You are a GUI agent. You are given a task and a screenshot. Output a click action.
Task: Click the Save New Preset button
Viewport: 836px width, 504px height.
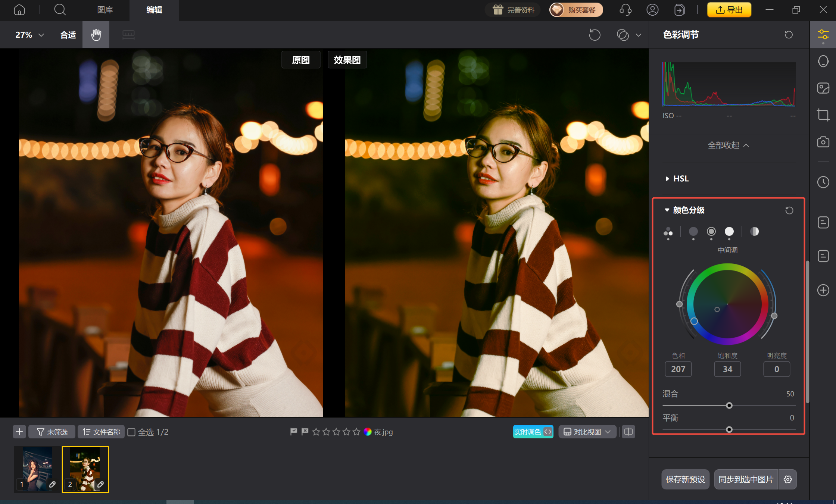(685, 479)
